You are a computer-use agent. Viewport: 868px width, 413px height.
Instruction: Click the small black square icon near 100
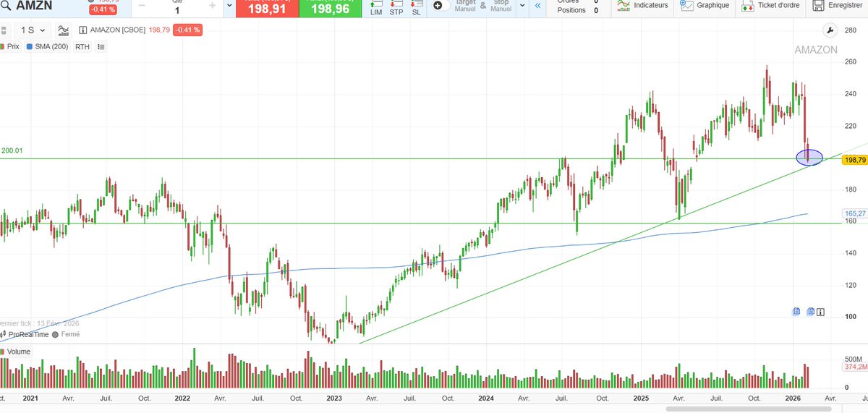click(822, 312)
